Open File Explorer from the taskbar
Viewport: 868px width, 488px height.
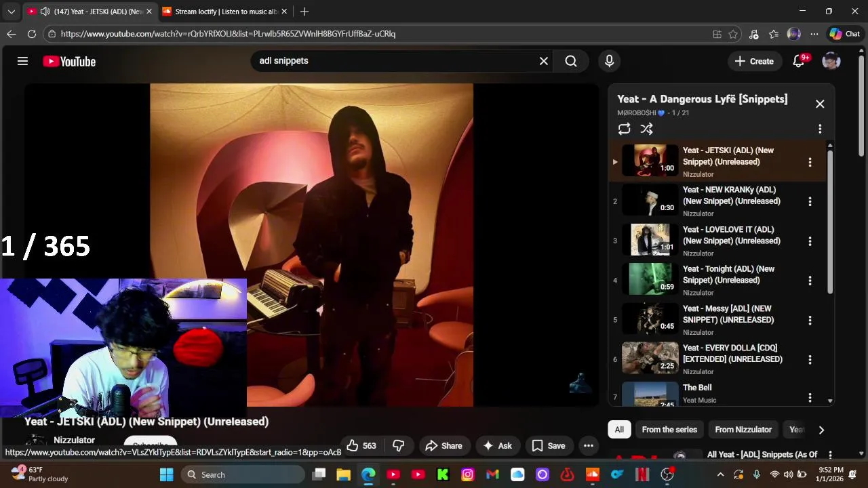point(343,474)
